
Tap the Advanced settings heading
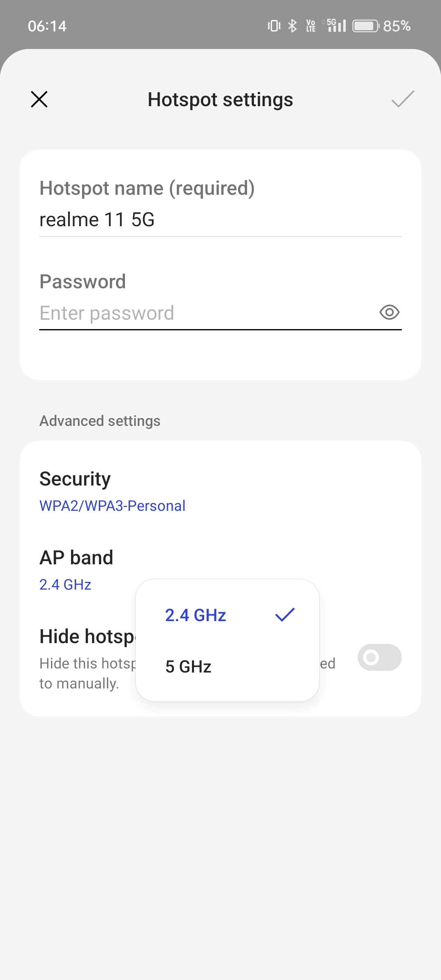click(100, 421)
